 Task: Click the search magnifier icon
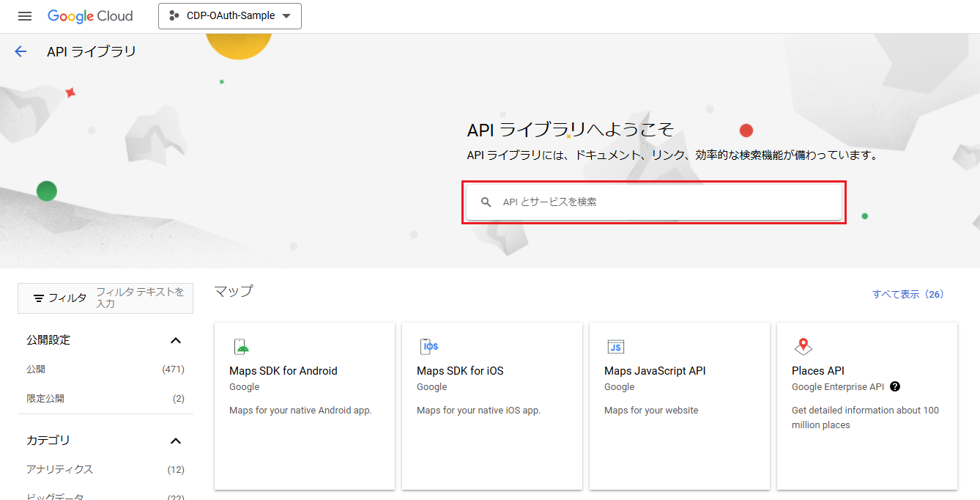[486, 202]
